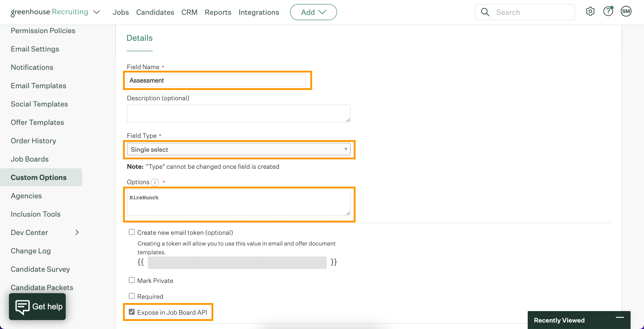Click the Search box
Screen dimensions: 644x329
coord(525,13)
